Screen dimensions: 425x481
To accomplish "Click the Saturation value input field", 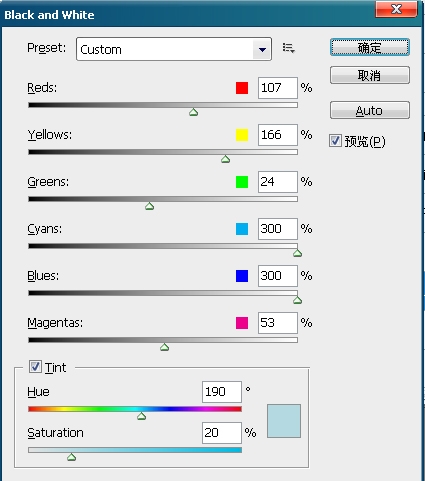I will (x=222, y=433).
